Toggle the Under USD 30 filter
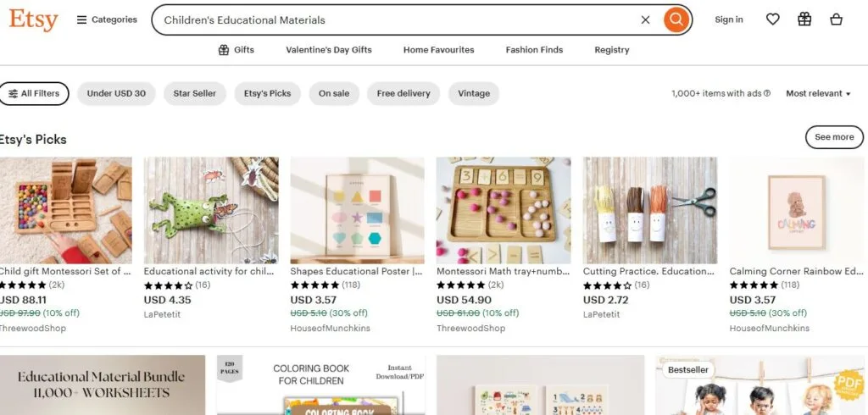This screenshot has width=868, height=415. click(116, 93)
